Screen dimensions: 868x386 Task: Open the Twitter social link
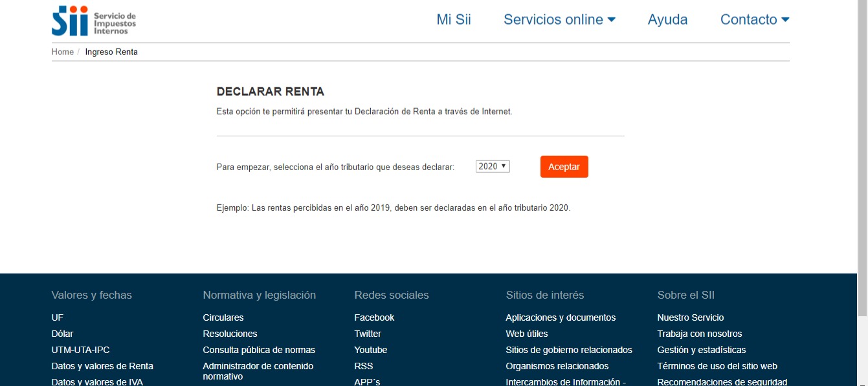click(x=368, y=334)
